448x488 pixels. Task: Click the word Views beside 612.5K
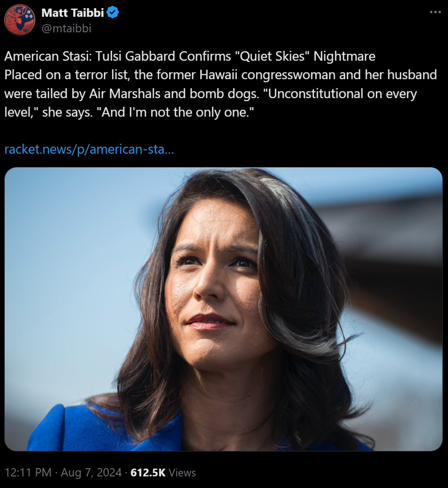(182, 473)
